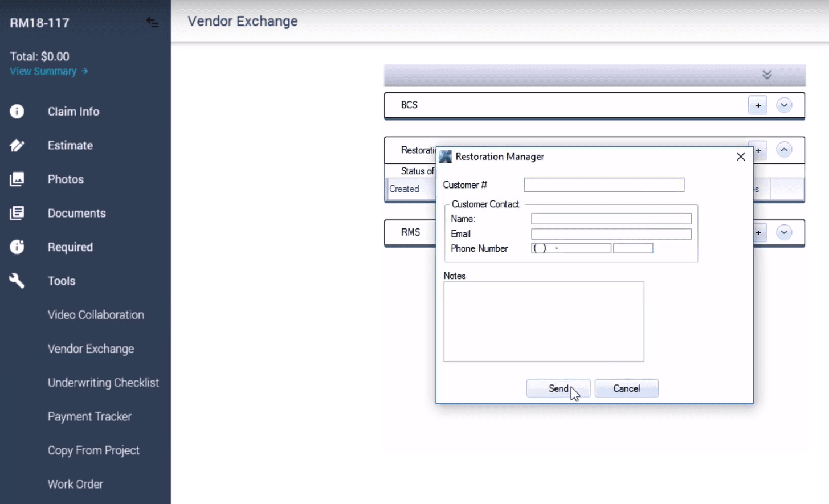This screenshot has height=504, width=829.
Task: Expand the BCS panel chevron
Action: point(784,105)
